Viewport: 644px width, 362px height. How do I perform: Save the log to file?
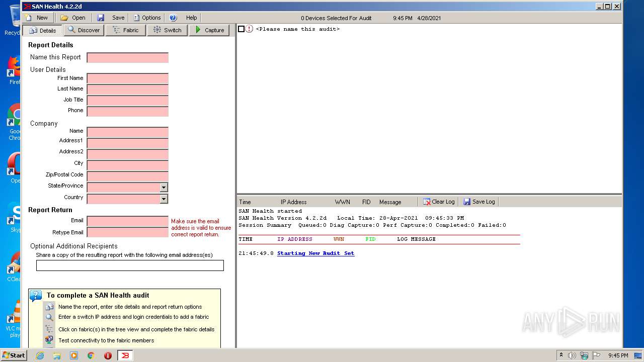tap(479, 202)
